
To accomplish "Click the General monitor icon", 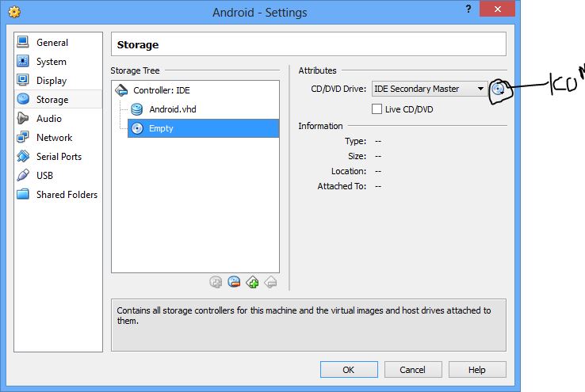I will 23,42.
